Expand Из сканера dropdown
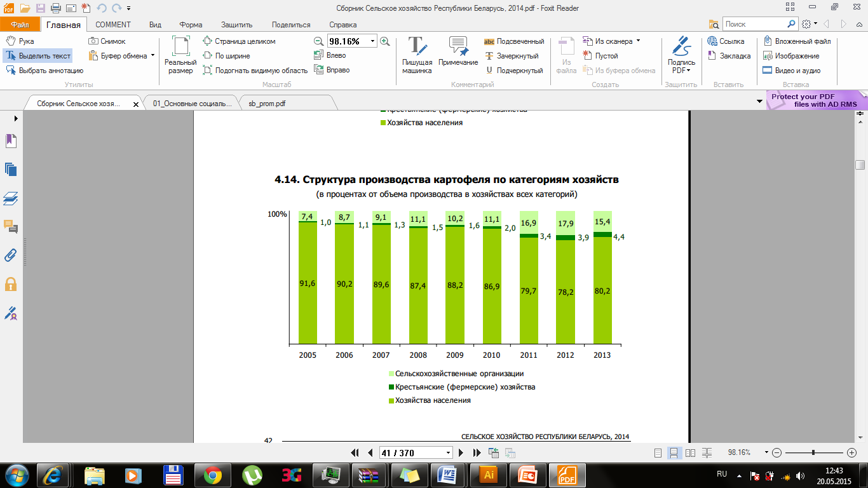The height and width of the screenshot is (488, 868). 638,41
